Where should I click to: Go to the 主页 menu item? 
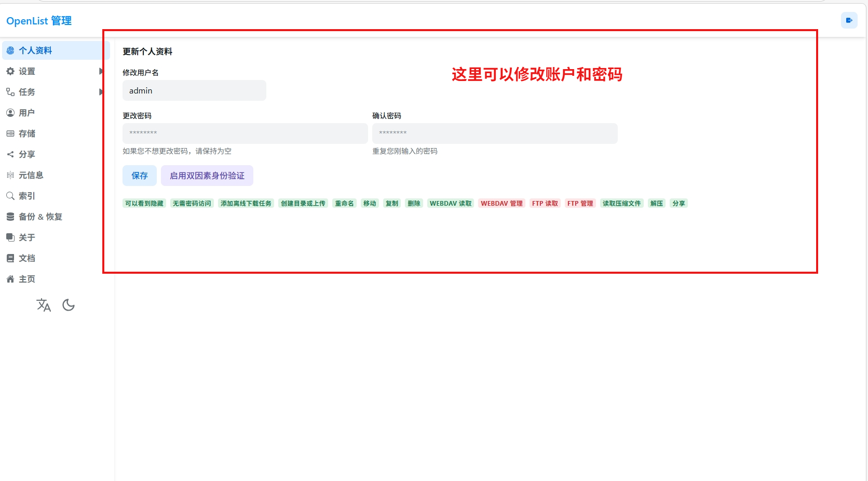click(56, 279)
